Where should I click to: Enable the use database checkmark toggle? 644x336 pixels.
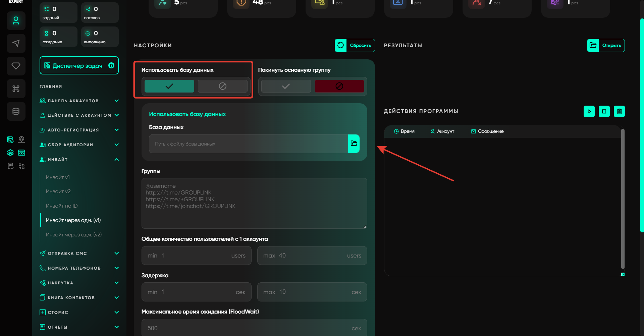pyautogui.click(x=169, y=86)
